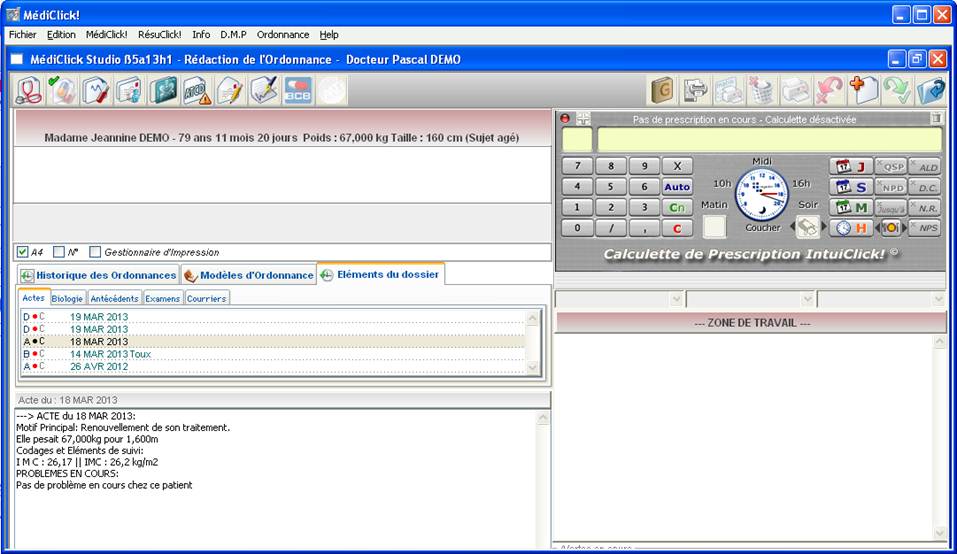Image resolution: width=957 pixels, height=554 pixels.
Task: Select the Biologie sub-tab
Action: pos(67,298)
